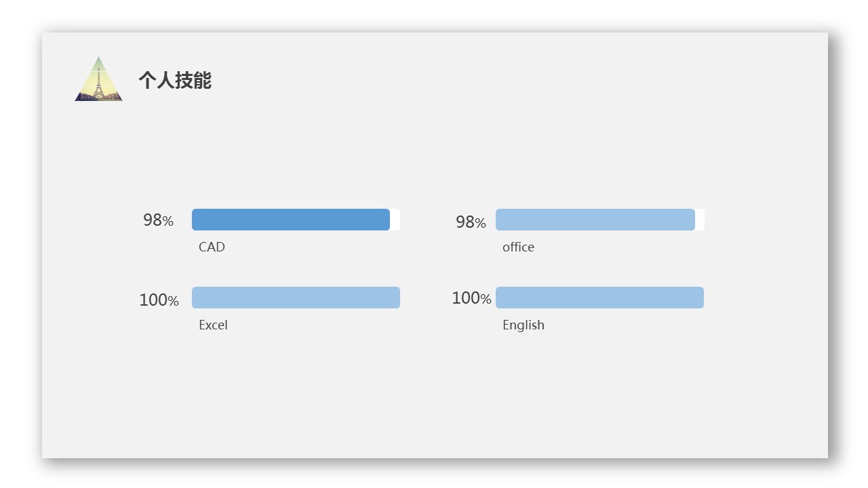Click percent sign next to CAD's 98
This screenshot has height=488, width=868.
tap(168, 222)
